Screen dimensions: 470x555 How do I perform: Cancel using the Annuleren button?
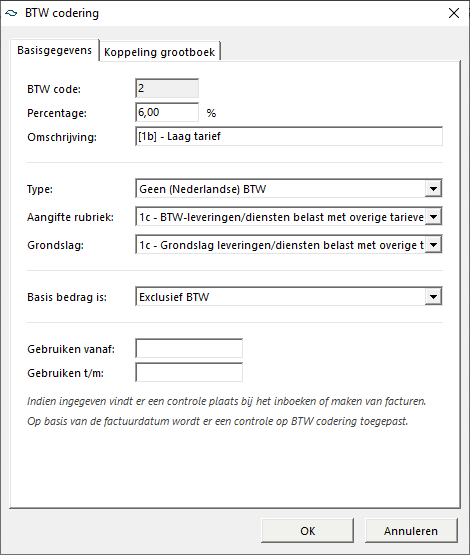click(411, 531)
